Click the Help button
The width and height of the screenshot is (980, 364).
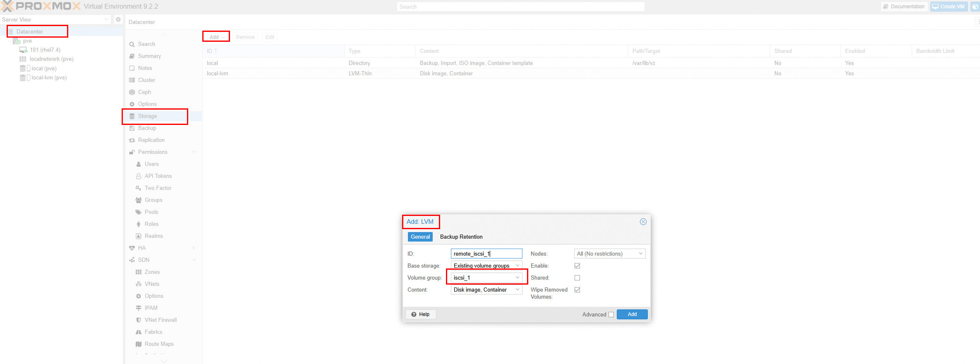coord(421,314)
